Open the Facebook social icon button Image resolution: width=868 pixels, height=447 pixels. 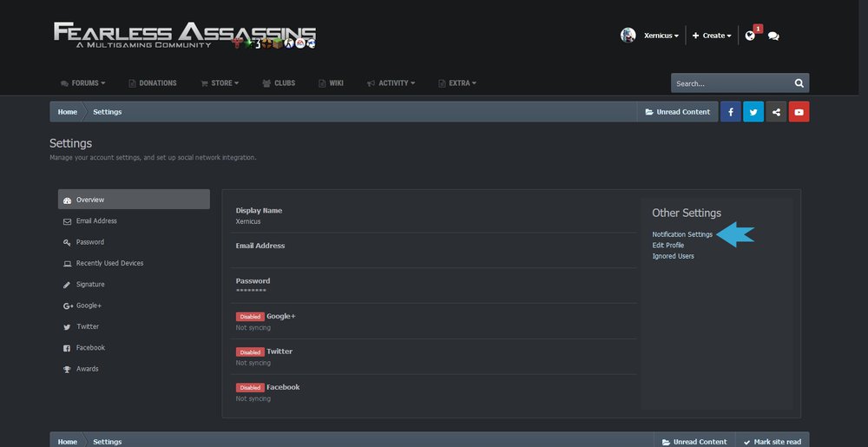[x=731, y=112]
